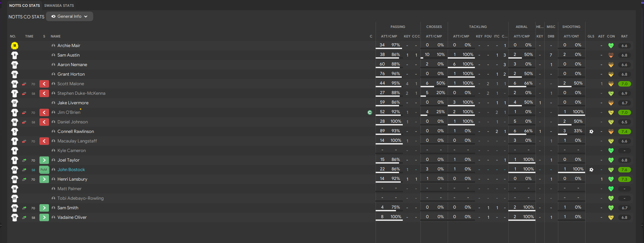The height and width of the screenshot is (243, 644).
Task: Click John Bostock's 7.6 rating badge
Action: [624, 170]
